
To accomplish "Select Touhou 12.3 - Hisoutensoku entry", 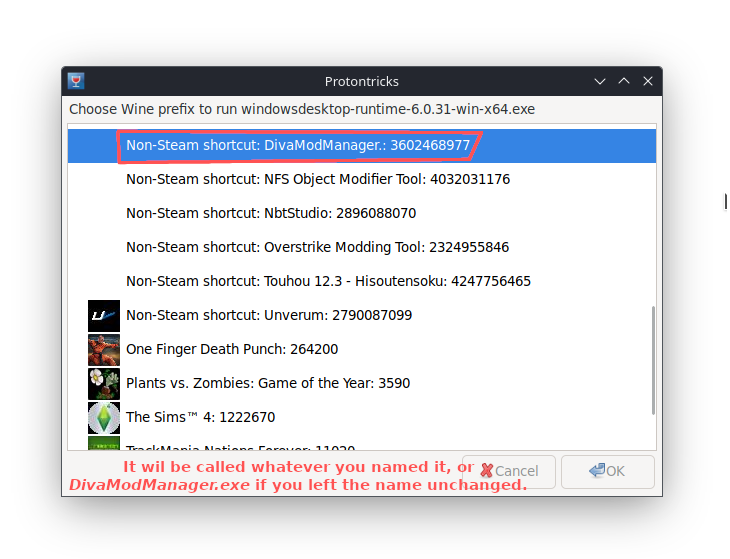I will [362, 281].
